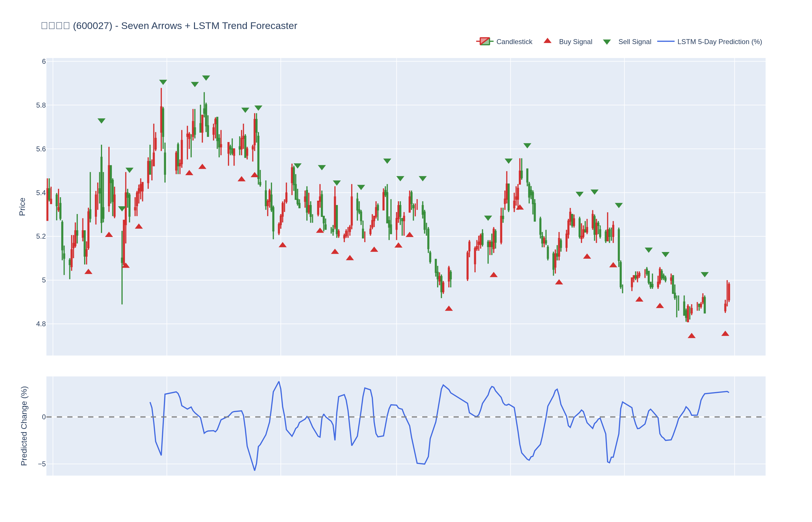
Task: Click the -5 tick on prediction axis
Action: click(x=42, y=464)
